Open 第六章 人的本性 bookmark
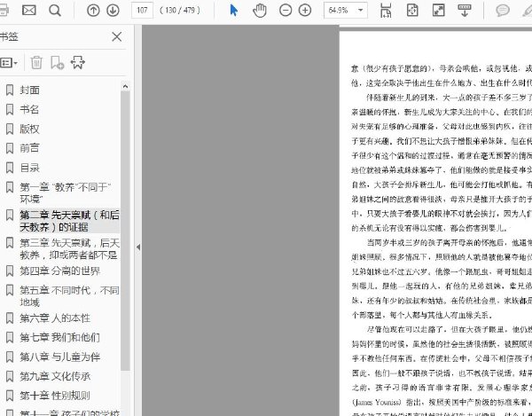The height and width of the screenshot is (416, 532). coord(55,318)
